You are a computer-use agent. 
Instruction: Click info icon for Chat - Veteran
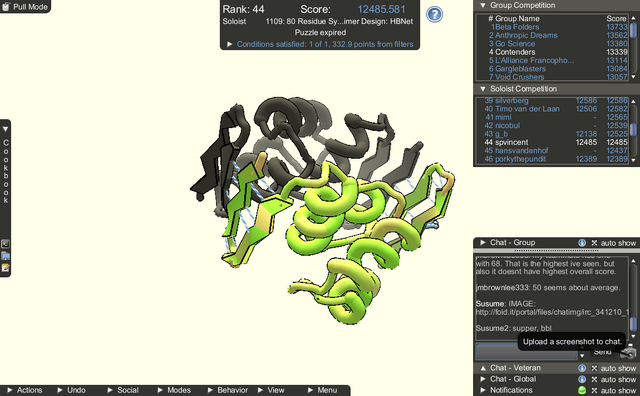582,368
